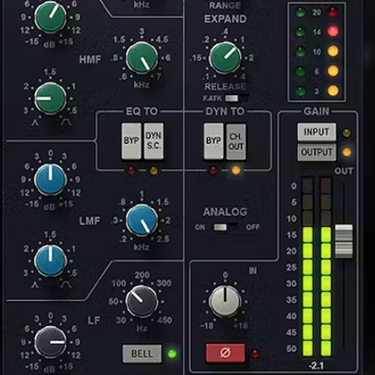375x375 pixels.
Task: Click the LMF frequency kHz blue knob
Action: point(142,220)
